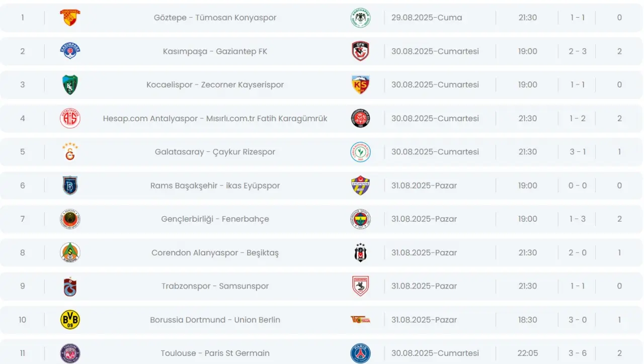Open Toulouse - Paris St Germain fixture
The height and width of the screenshot is (364, 644).
coord(215,353)
